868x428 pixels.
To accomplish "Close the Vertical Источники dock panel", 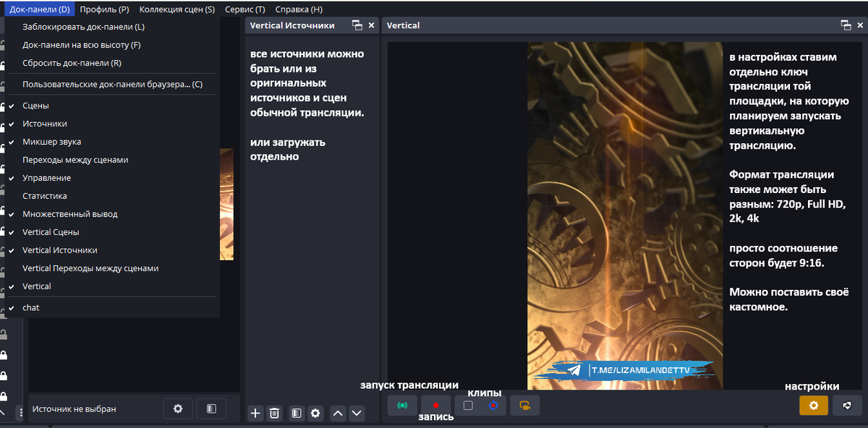I will coord(372,25).
